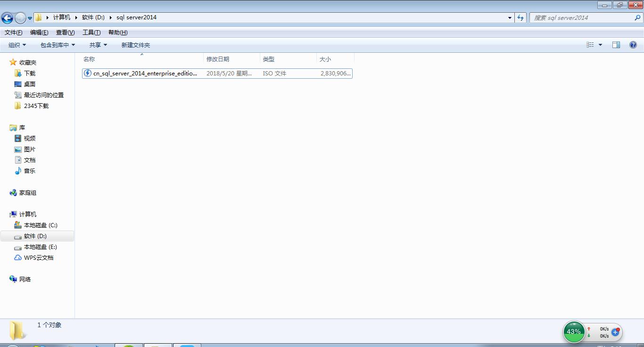Go back with the Back arrow button
The height and width of the screenshot is (347, 644).
tap(7, 18)
